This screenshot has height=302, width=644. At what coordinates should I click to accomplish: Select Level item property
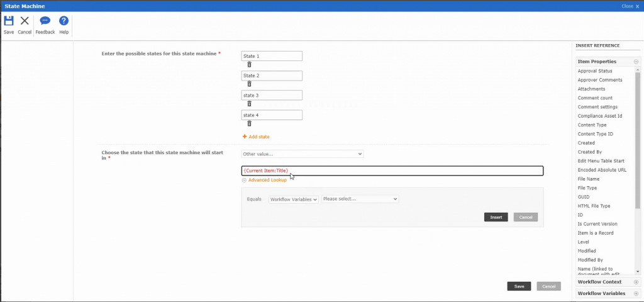point(583,242)
